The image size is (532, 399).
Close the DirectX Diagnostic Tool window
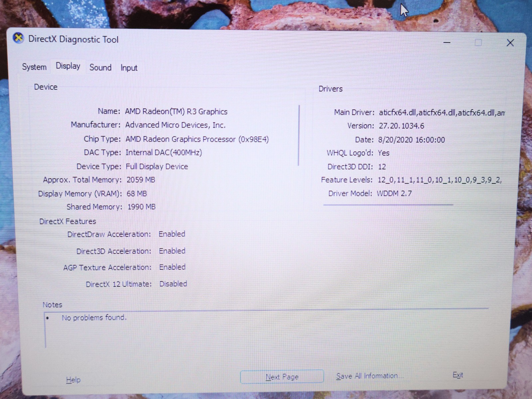[510, 43]
